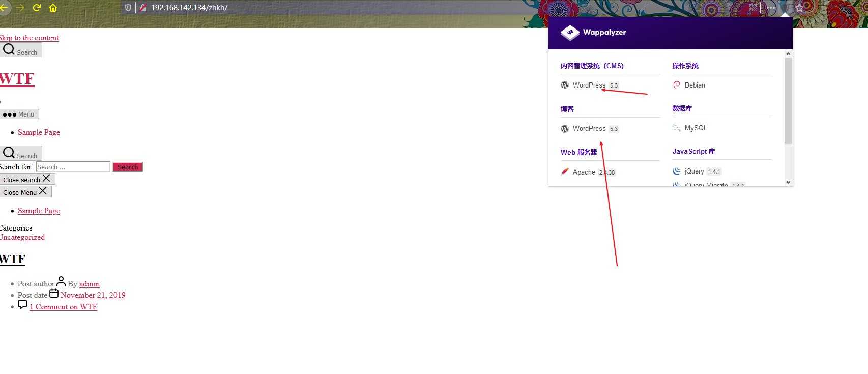This screenshot has height=374, width=868.
Task: Click WordPress text under CMS section
Action: 589,85
